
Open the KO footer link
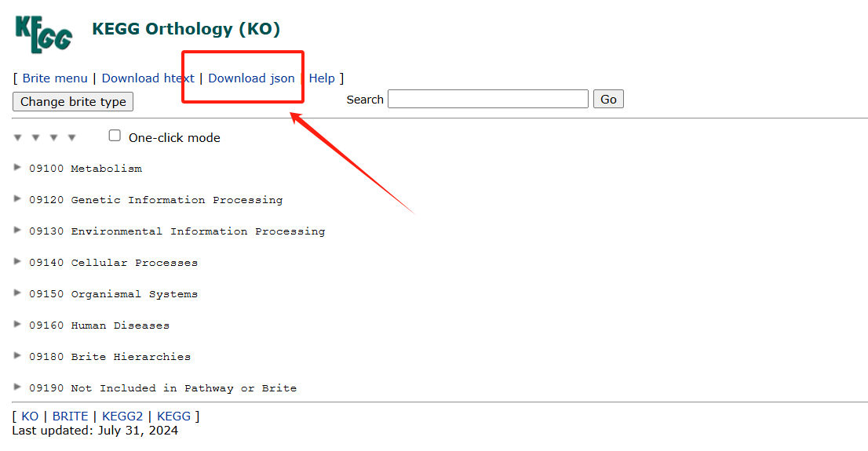[x=30, y=416]
